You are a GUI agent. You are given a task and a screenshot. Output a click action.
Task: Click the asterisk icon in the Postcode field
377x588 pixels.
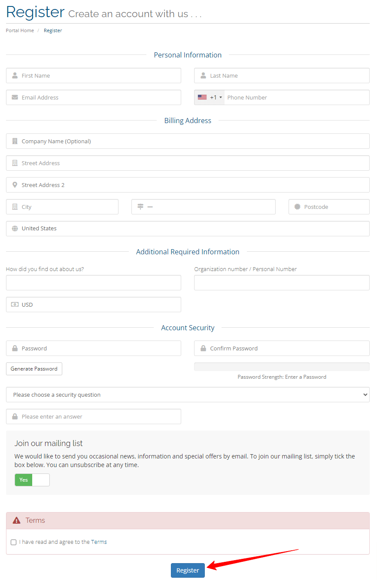(x=297, y=207)
